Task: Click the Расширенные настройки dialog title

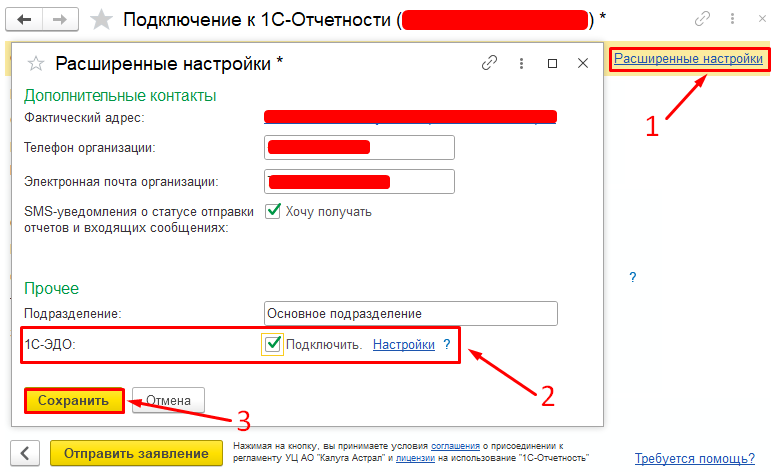Action: [x=169, y=64]
